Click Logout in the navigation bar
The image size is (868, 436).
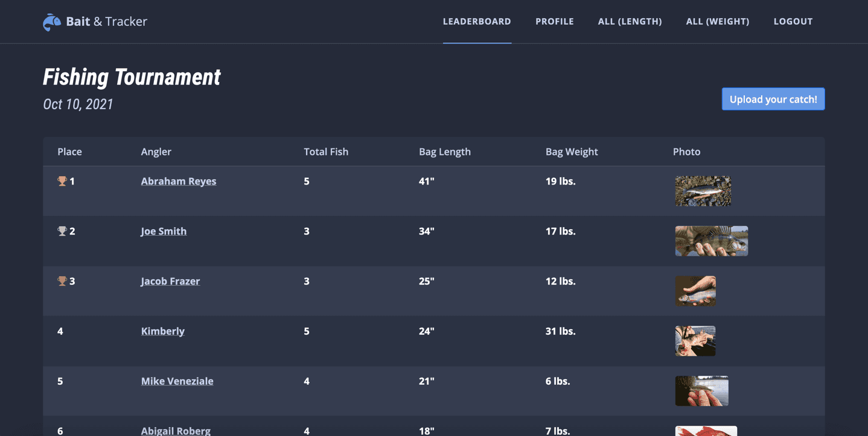coord(793,21)
